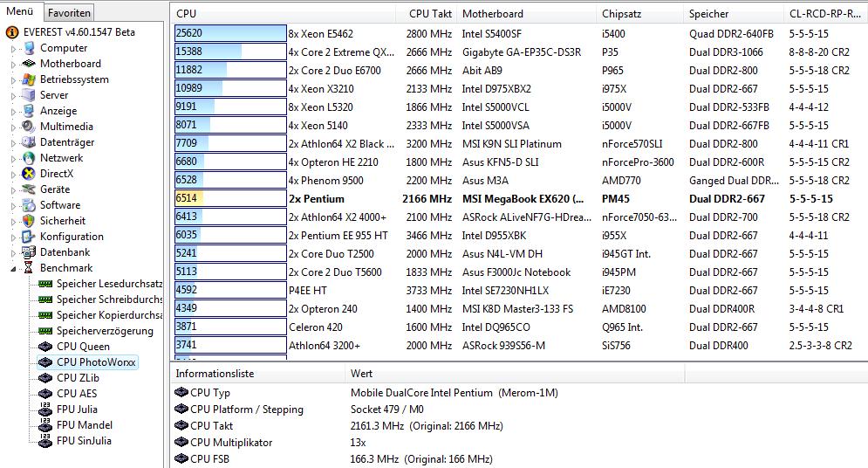Click the Sicherheit shield icon
The height and width of the screenshot is (468, 868).
pyautogui.click(x=29, y=220)
